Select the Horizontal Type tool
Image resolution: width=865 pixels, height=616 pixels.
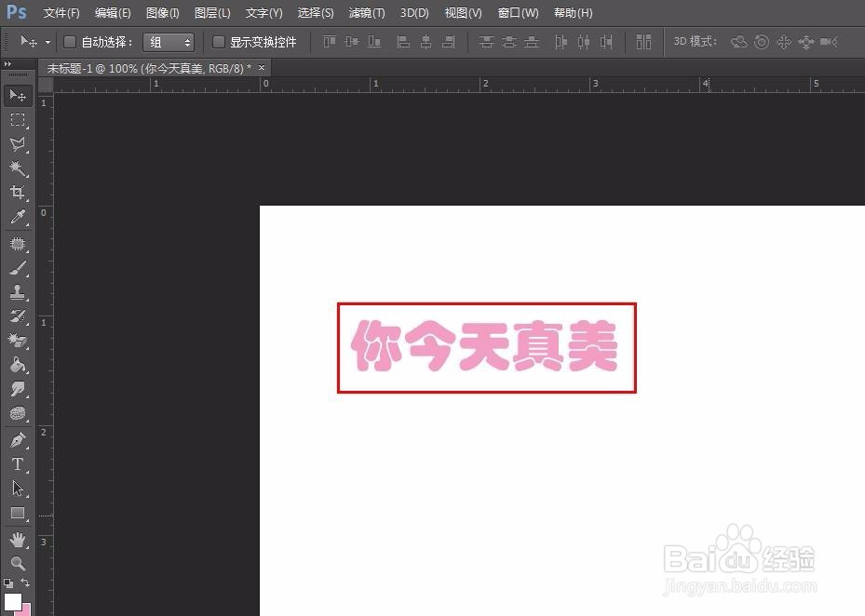click(x=18, y=464)
